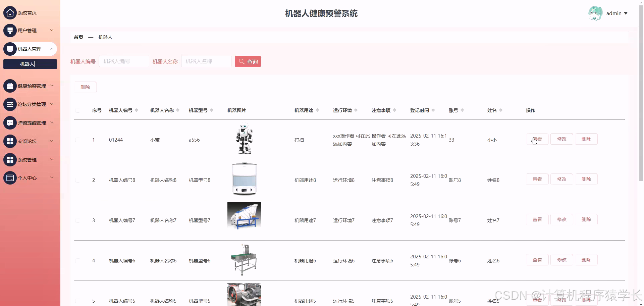Open 弹窗提醒管理 via its sidebar icon
The width and height of the screenshot is (644, 306).
point(10,122)
